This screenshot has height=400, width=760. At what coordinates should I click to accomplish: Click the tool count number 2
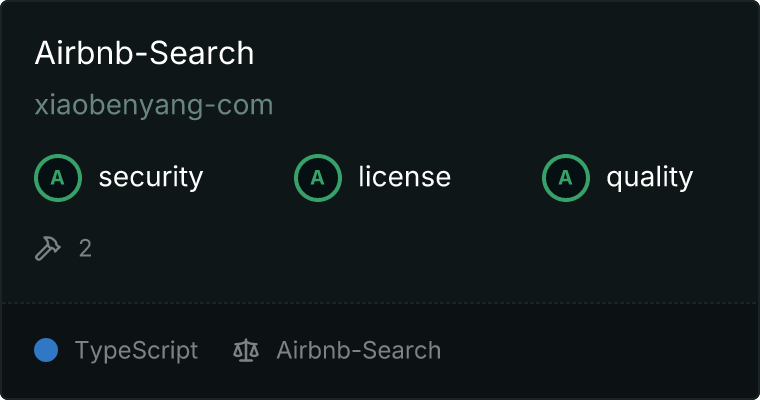(85, 248)
